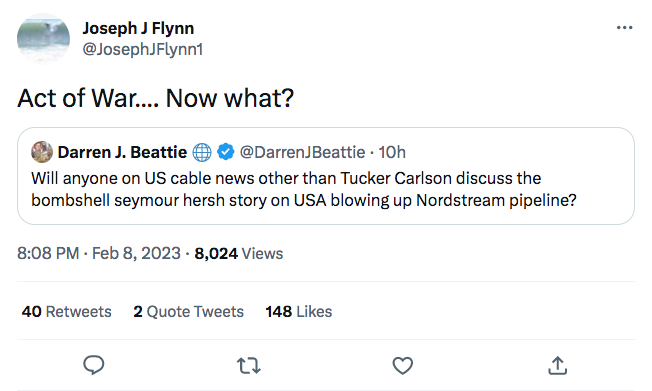652x391 pixels.
Task: Open the quoted tweet about Nordstream pipeline
Action: [326, 176]
